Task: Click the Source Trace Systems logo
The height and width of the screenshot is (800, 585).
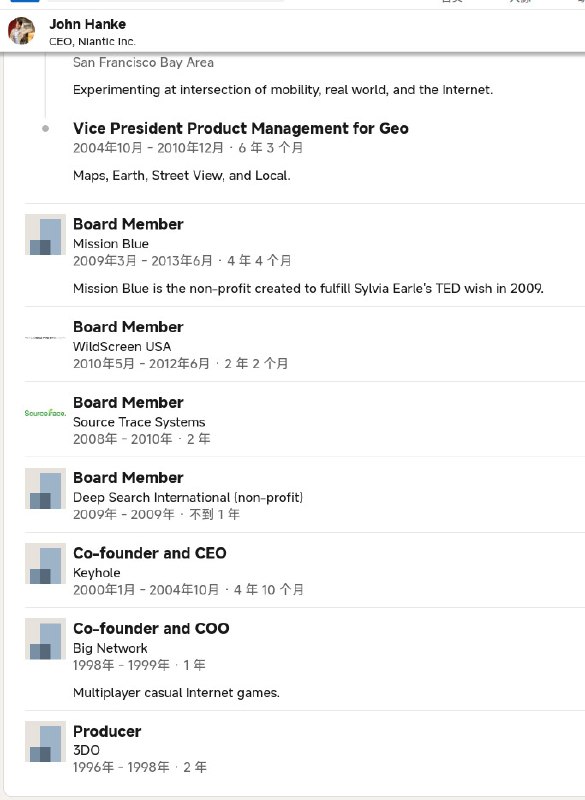Action: [45, 413]
